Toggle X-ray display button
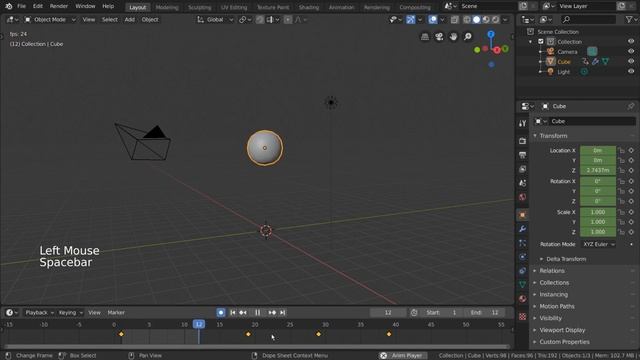The image size is (640, 360). (x=455, y=19)
